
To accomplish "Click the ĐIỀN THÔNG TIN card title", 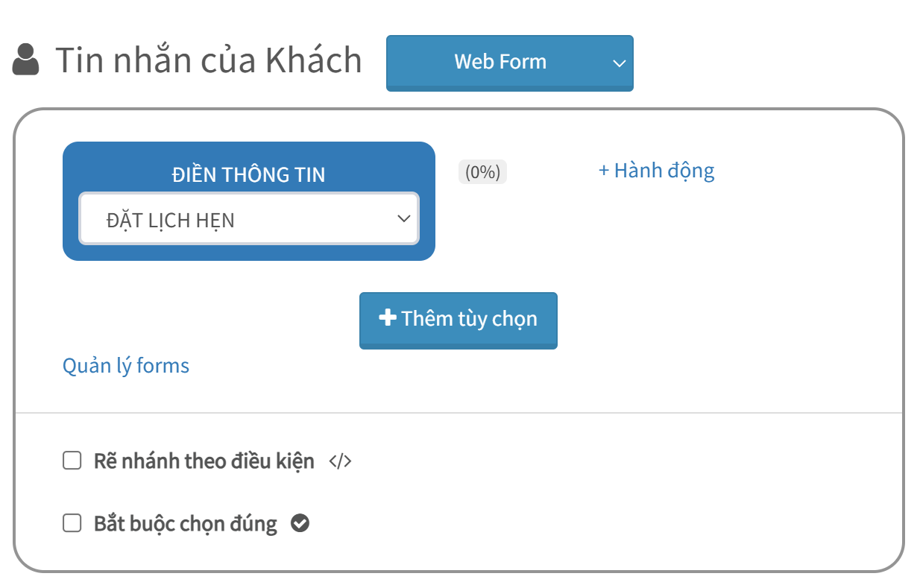I will (x=249, y=174).
